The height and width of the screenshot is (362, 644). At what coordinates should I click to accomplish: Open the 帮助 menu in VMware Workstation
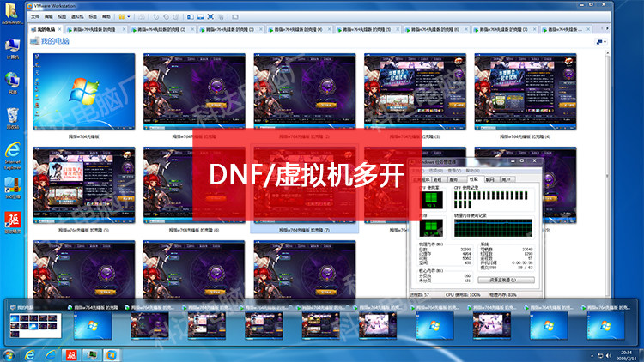coord(106,17)
